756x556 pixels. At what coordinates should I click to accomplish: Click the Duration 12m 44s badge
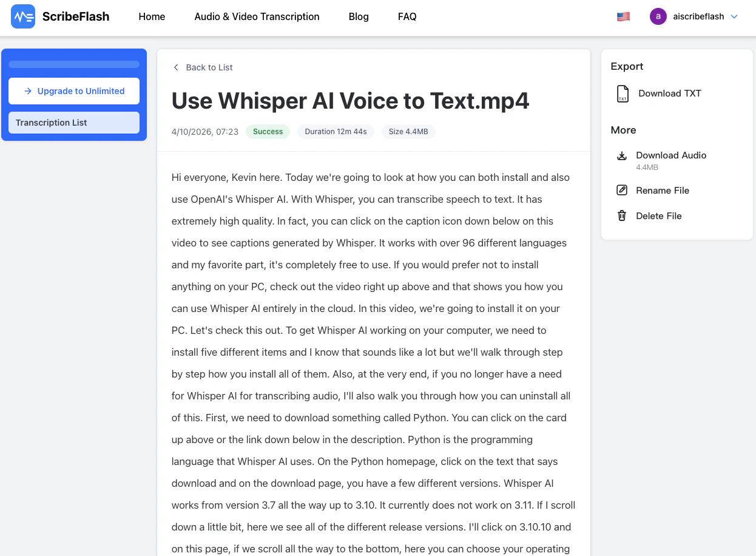tap(336, 132)
